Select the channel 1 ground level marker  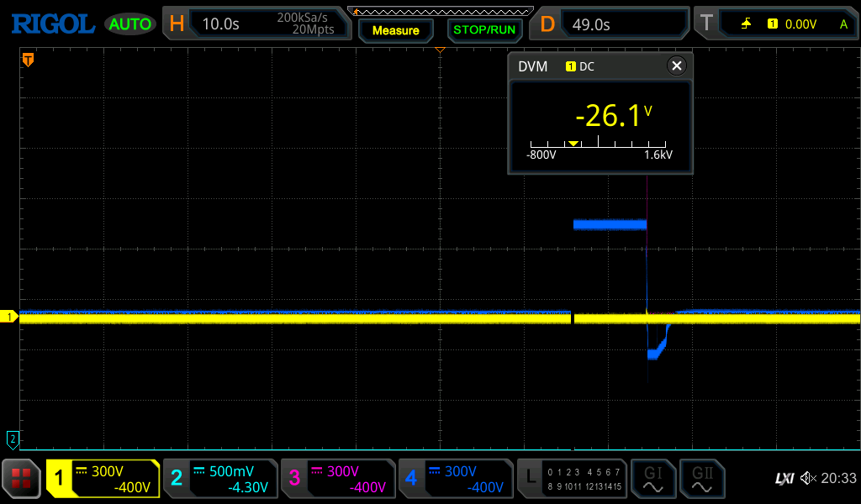[x=11, y=317]
